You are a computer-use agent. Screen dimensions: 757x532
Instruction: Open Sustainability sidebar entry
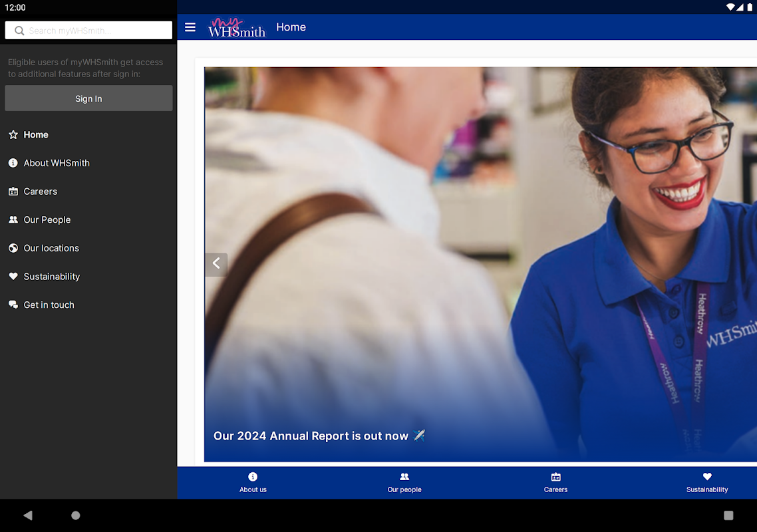click(x=88, y=277)
